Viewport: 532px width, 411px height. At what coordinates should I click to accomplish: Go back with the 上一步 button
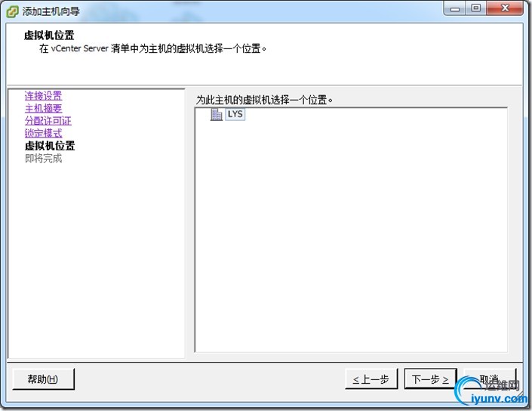371,379
